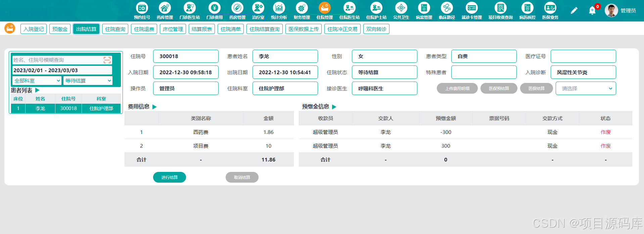The image size is (644, 234).
Task: Switch to the 预缴金 tab
Action: coord(60,29)
